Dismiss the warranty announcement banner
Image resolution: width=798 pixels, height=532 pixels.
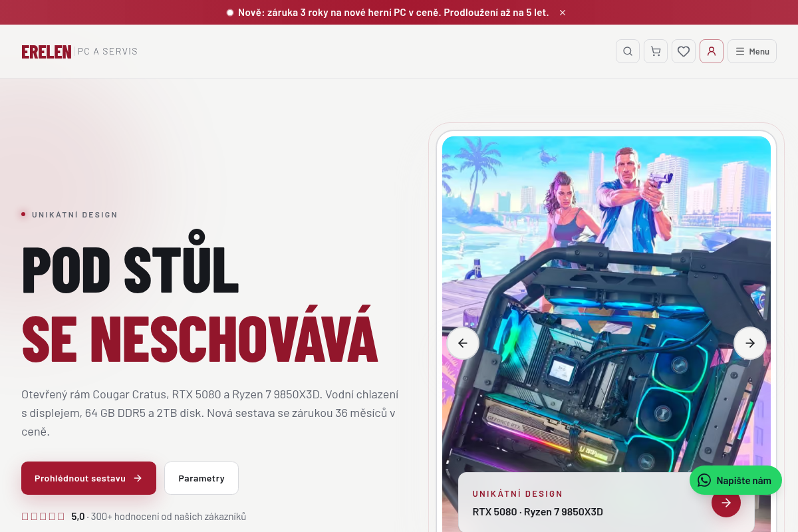[x=563, y=13]
